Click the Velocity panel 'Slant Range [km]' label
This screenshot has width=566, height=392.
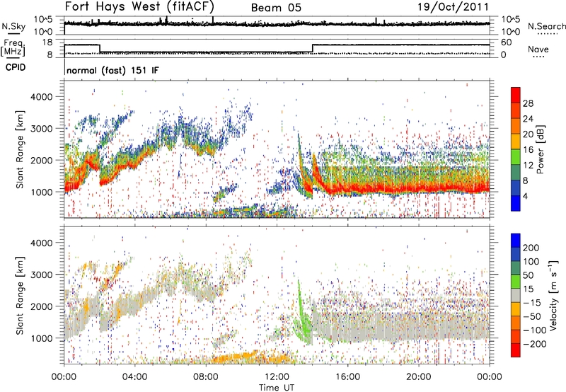coord(20,295)
